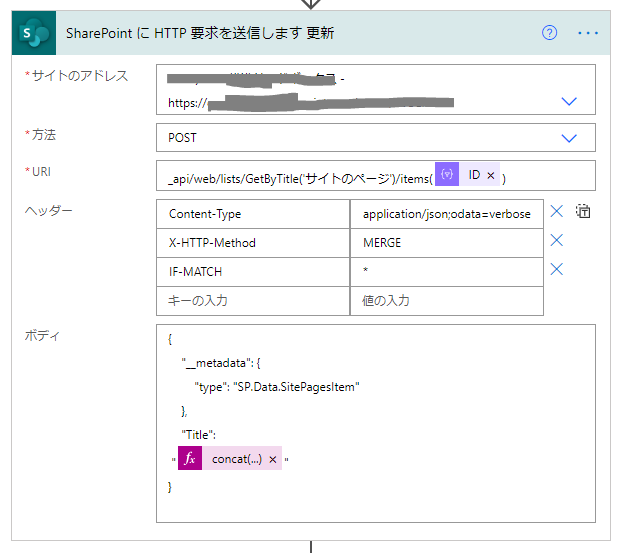Click the "__metadata" line in body
The height and width of the screenshot is (553, 623).
click(221, 363)
